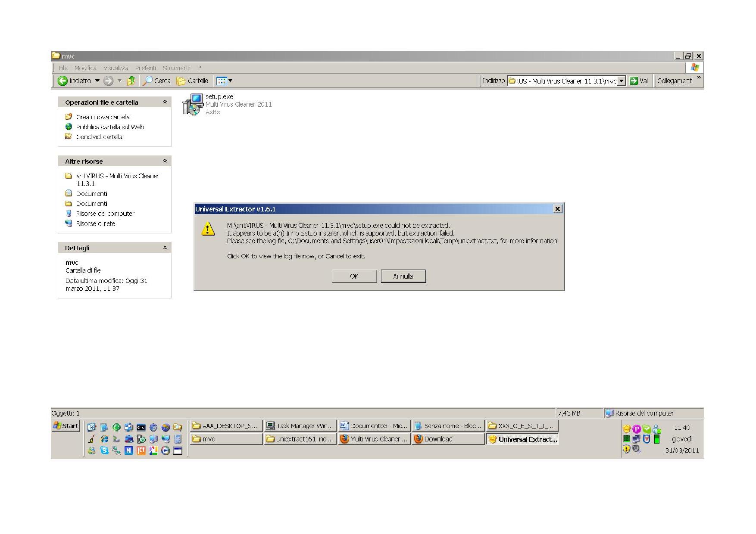Switch to Task Manager Windows taskbar button
Viewport: 756px width, 534px height.
click(300, 426)
